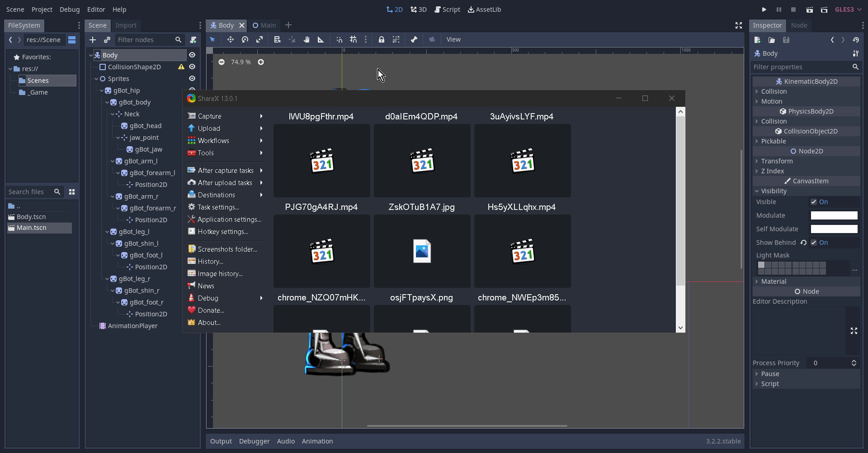Click the attach script icon in Scene panel
The image size is (868, 453).
tap(193, 40)
